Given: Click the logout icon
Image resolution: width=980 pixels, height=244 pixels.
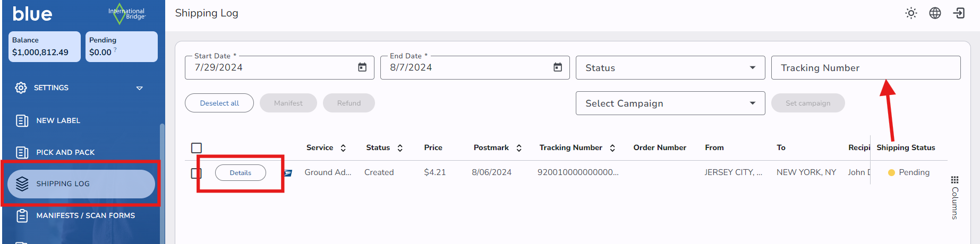Looking at the screenshot, I should pos(959,13).
